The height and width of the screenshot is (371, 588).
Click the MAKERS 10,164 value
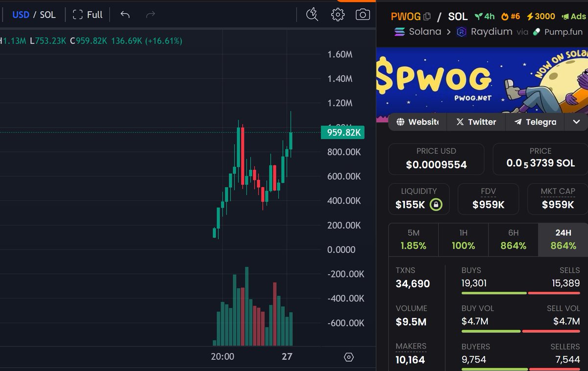click(410, 360)
